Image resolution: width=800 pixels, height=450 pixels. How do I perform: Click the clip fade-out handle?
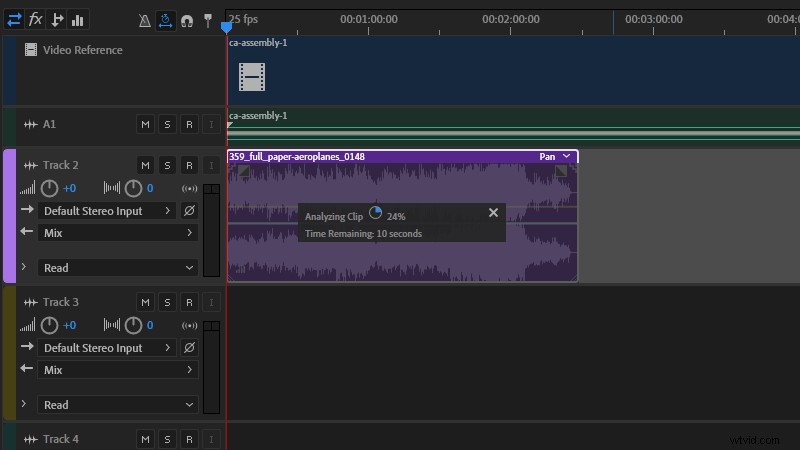pyautogui.click(x=561, y=171)
